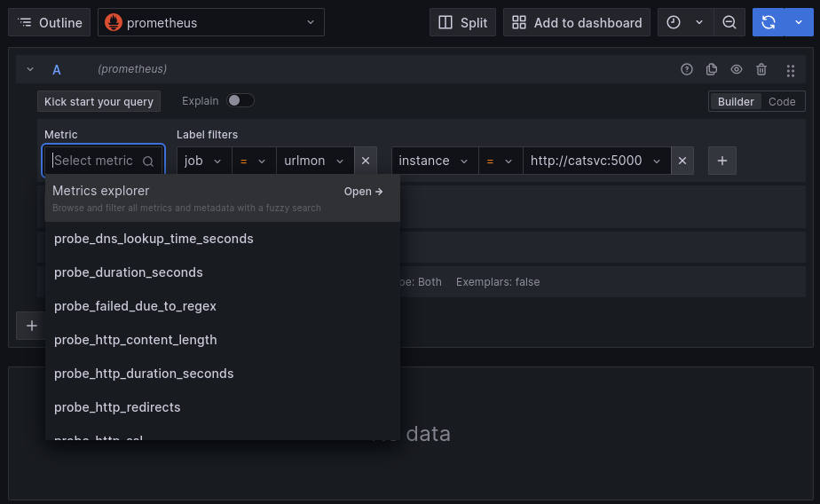Viewport: 820px width, 504px height.
Task: Click Add to dashboard button
Action: (576, 22)
